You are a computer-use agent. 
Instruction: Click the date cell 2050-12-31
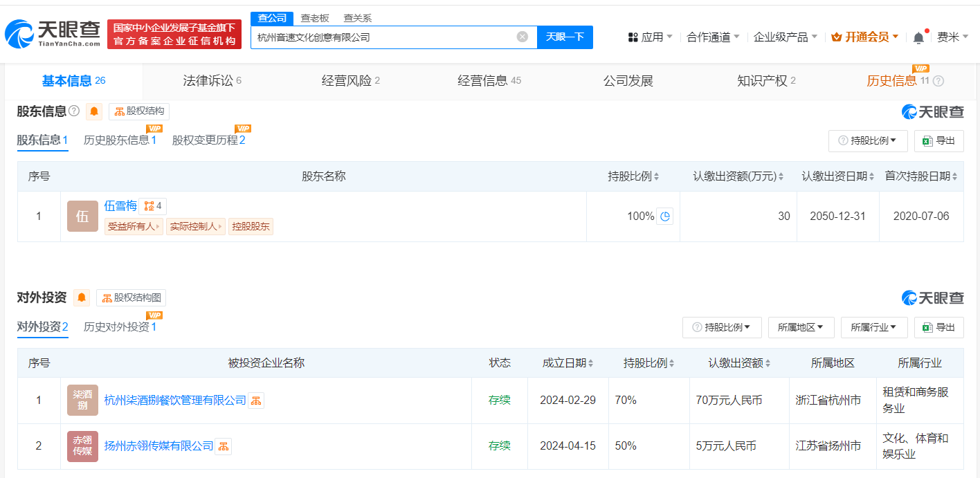(x=837, y=217)
